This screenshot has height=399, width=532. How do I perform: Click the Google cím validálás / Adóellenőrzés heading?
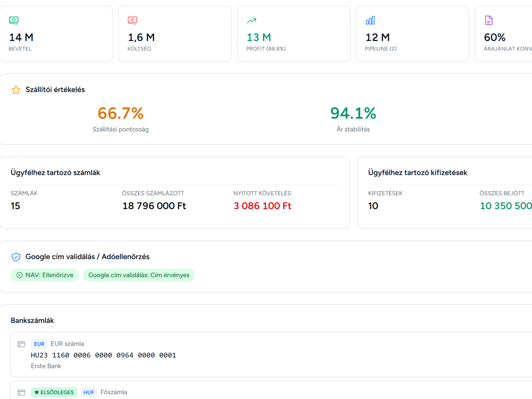coord(87,257)
